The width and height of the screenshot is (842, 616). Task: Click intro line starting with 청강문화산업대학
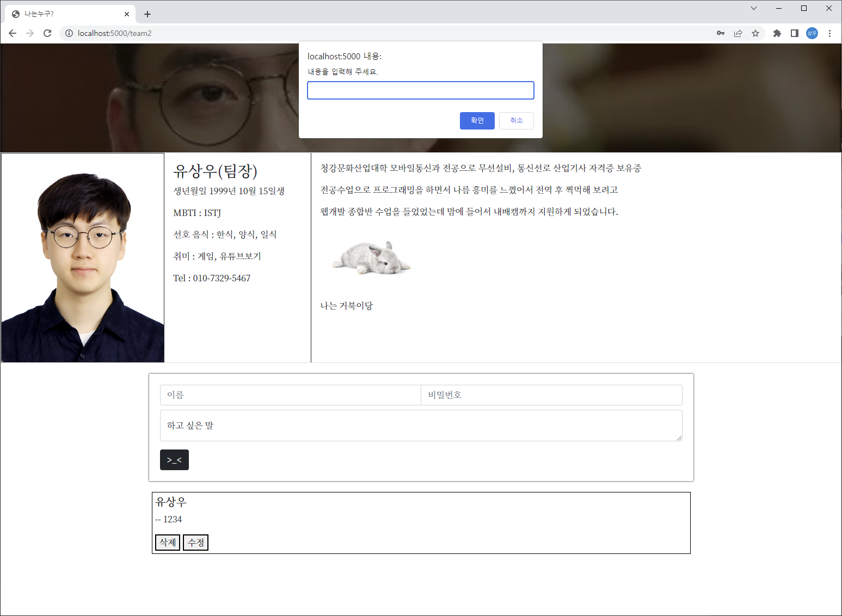click(481, 168)
